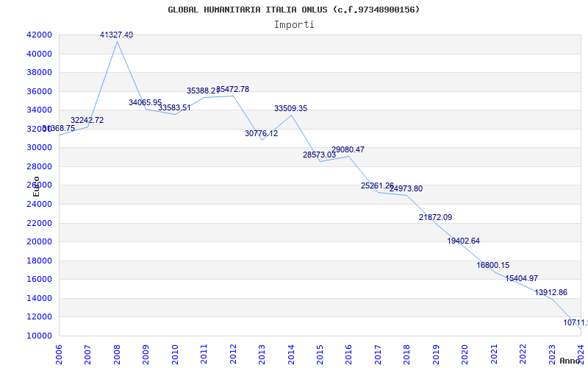Click the 24973.80 data label
This screenshot has height=368, width=588.
point(406,188)
